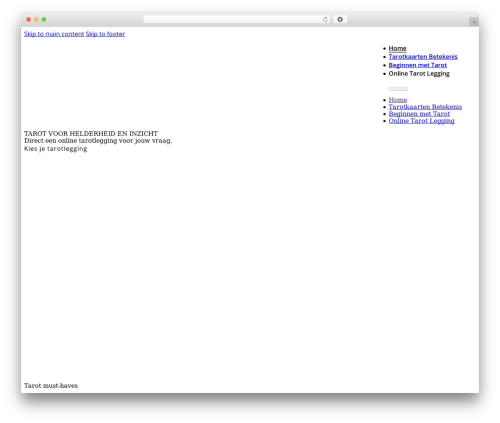500x423 pixels.
Task: Follow the Skip to footer link
Action: coord(105,34)
